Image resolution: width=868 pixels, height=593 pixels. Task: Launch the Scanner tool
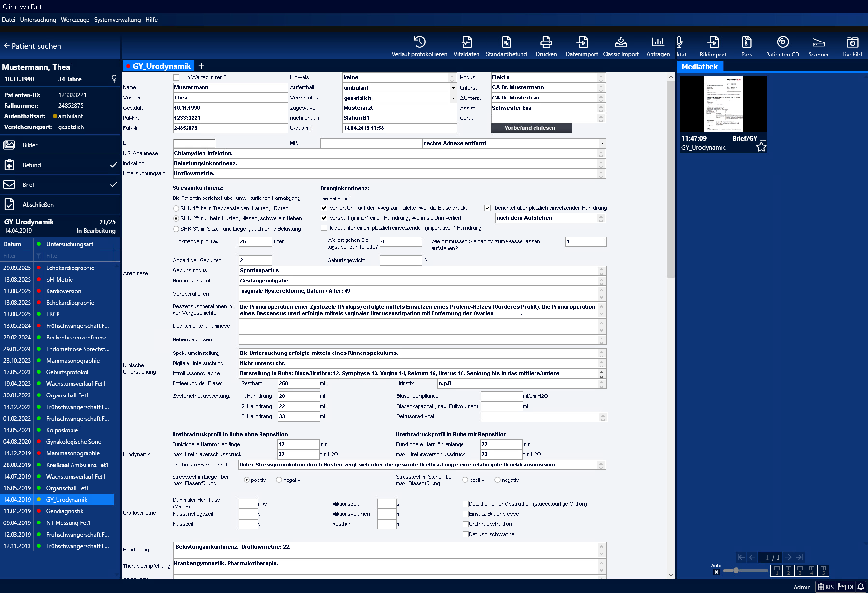(x=818, y=42)
